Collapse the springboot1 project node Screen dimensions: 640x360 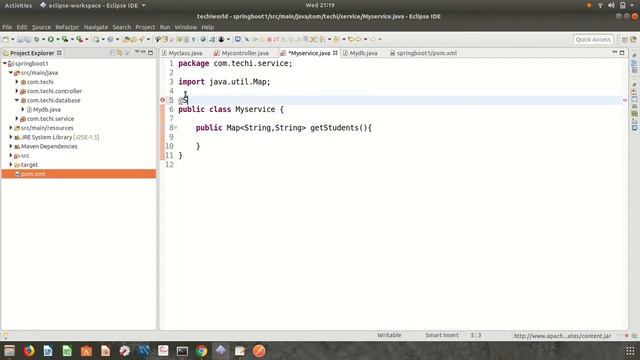point(4,63)
